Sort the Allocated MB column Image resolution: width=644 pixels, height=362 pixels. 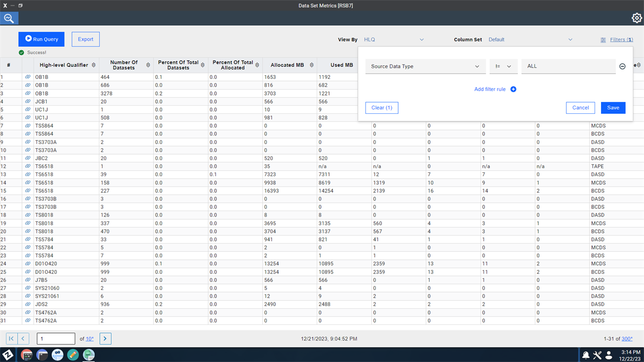coord(308,65)
